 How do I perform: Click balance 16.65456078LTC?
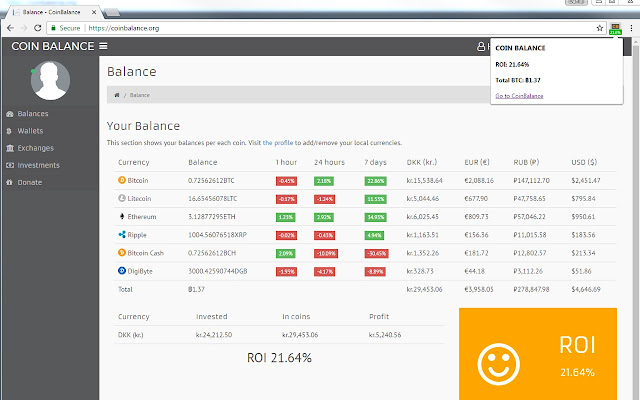[x=212, y=198]
